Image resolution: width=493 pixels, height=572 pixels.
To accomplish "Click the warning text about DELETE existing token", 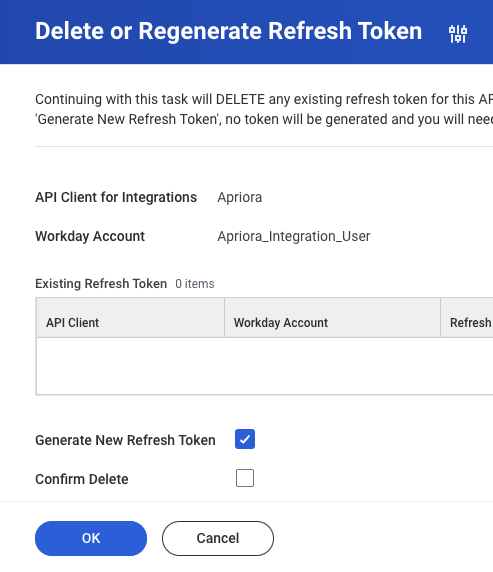I will 264,109.
